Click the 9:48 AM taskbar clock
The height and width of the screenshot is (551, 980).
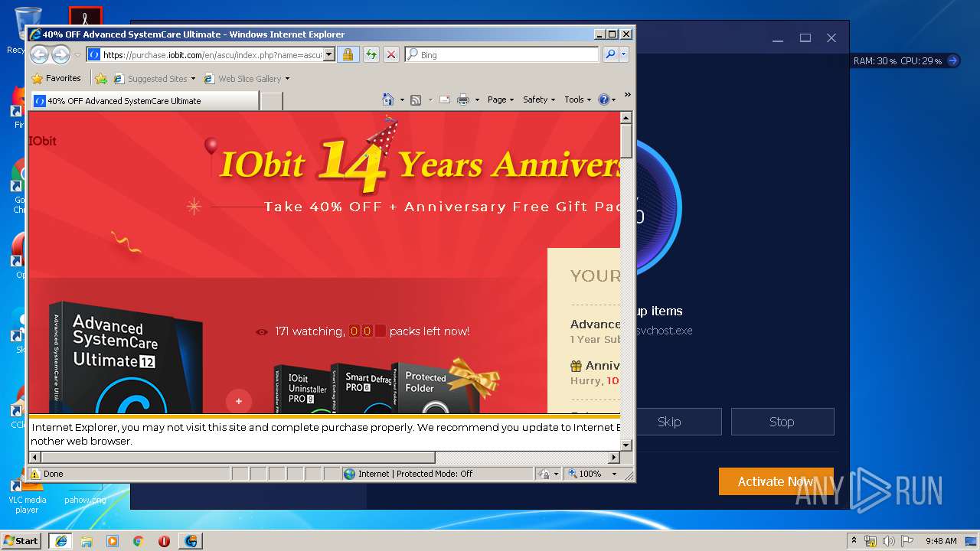click(x=941, y=541)
